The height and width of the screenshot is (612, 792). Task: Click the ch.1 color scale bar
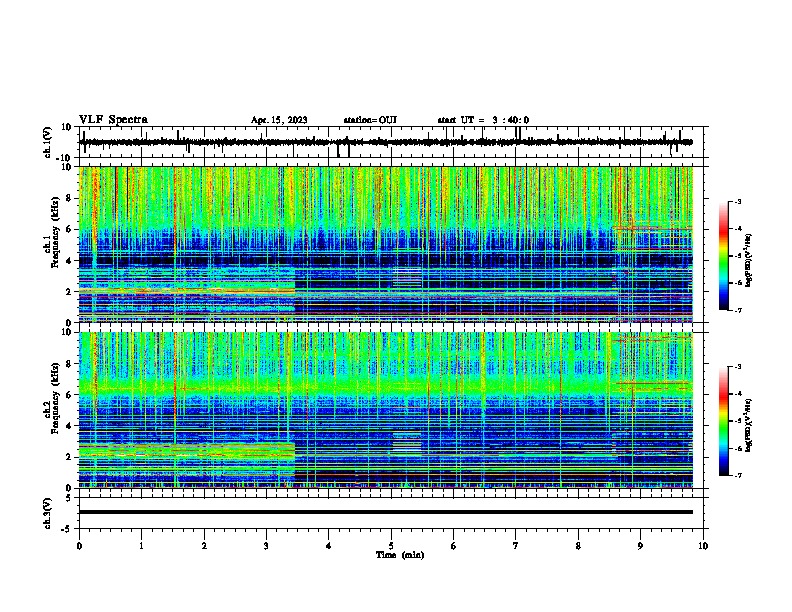tap(724, 256)
